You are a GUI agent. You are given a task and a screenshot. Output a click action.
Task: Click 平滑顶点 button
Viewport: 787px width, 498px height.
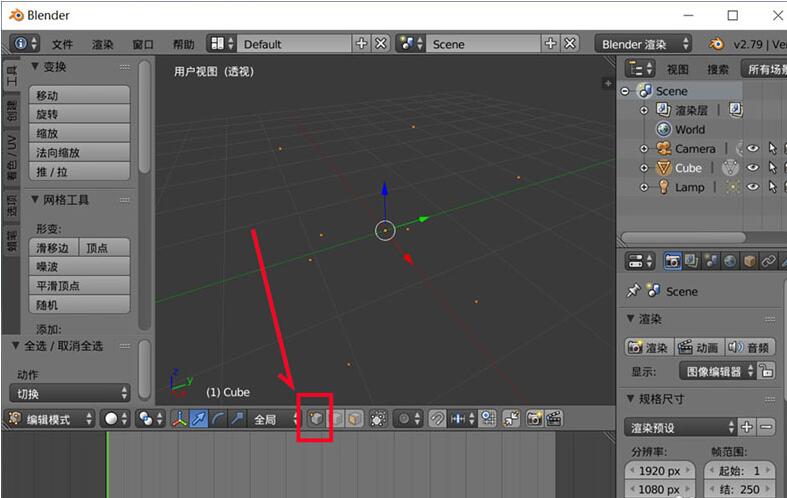[x=79, y=286]
